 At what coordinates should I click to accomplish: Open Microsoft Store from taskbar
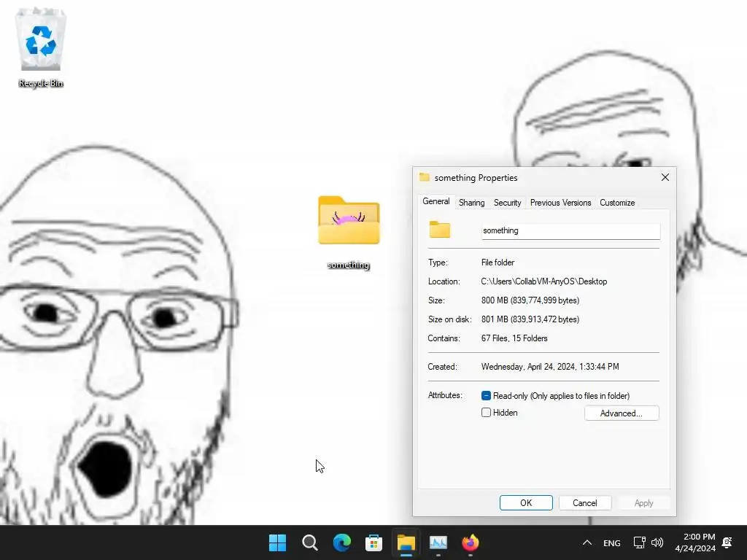pyautogui.click(x=373, y=542)
